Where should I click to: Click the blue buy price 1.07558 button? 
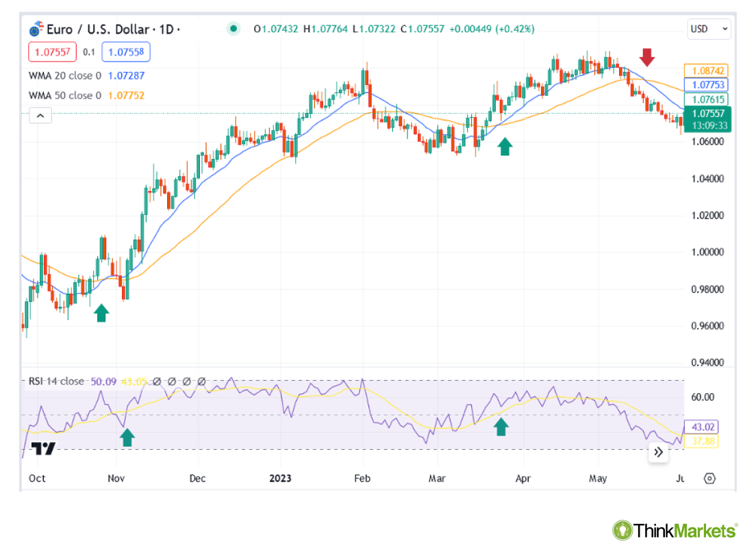click(126, 52)
